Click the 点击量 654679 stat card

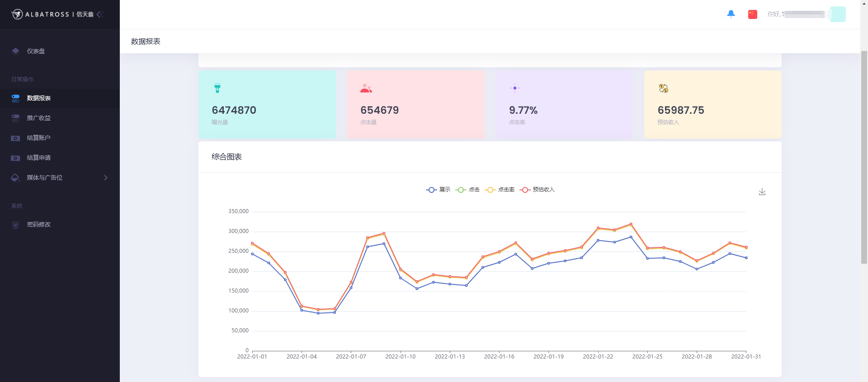[415, 104]
